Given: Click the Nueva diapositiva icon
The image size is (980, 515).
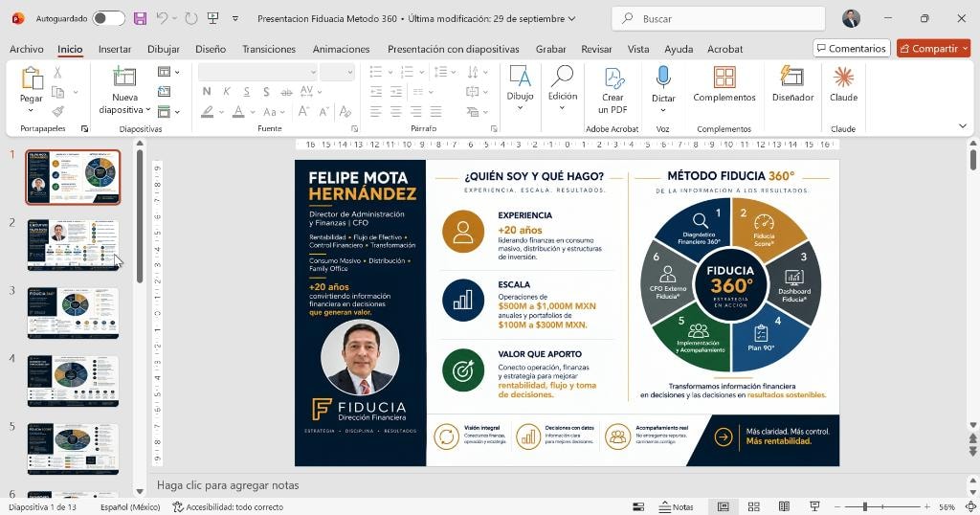Looking at the screenshot, I should coord(124,77).
